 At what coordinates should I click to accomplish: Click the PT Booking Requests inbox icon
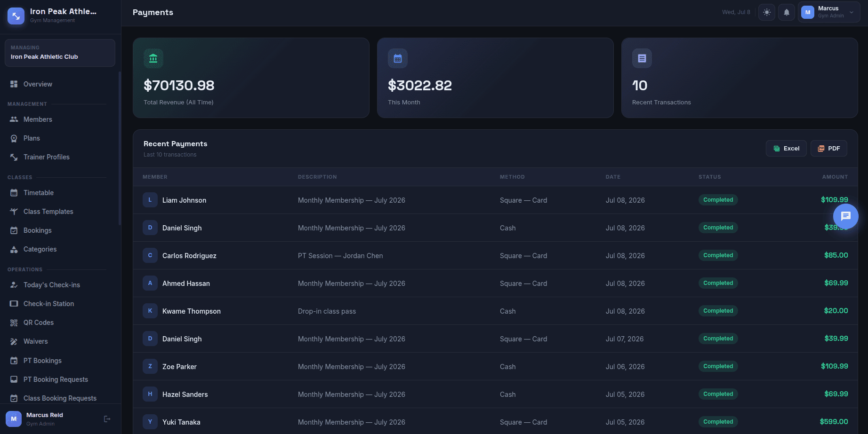(x=14, y=379)
